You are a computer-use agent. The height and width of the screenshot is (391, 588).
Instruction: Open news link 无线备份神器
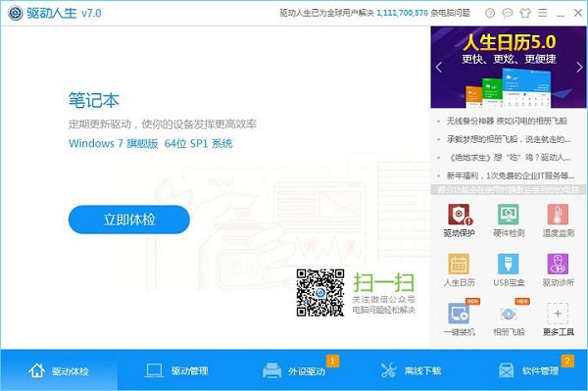(507, 122)
